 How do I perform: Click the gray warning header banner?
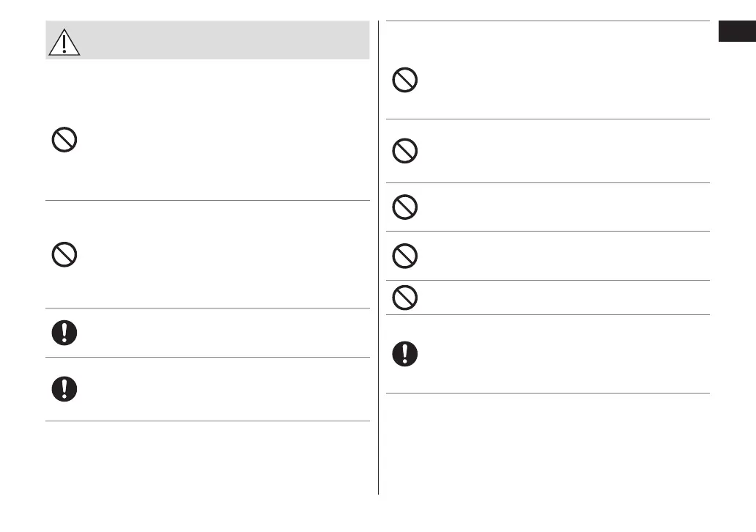(220, 40)
